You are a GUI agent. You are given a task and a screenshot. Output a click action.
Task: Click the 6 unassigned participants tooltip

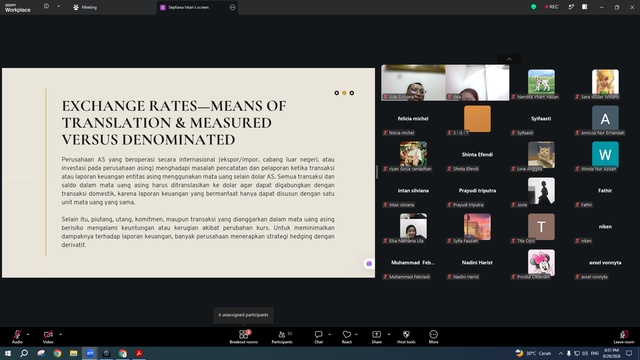coord(244,315)
